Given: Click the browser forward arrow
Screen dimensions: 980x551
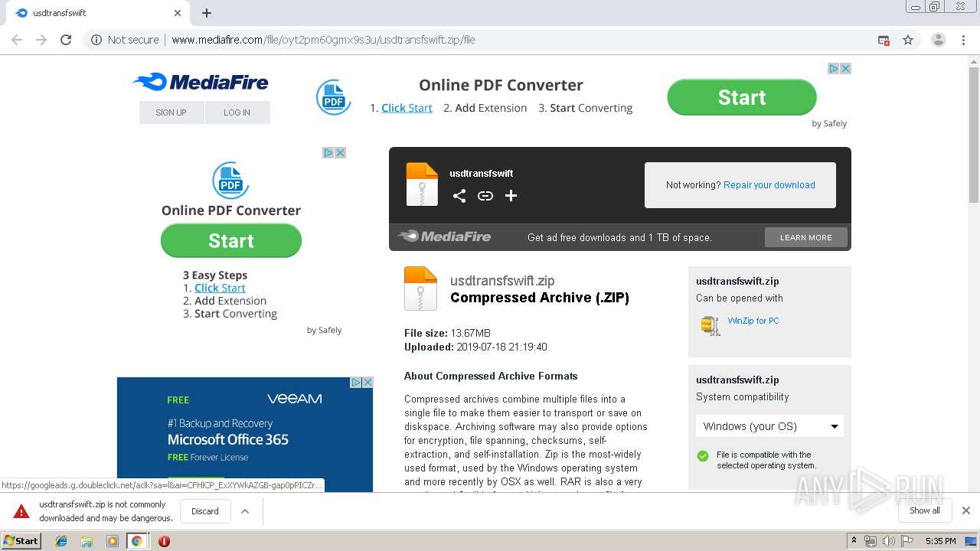Looking at the screenshot, I should pos(41,40).
